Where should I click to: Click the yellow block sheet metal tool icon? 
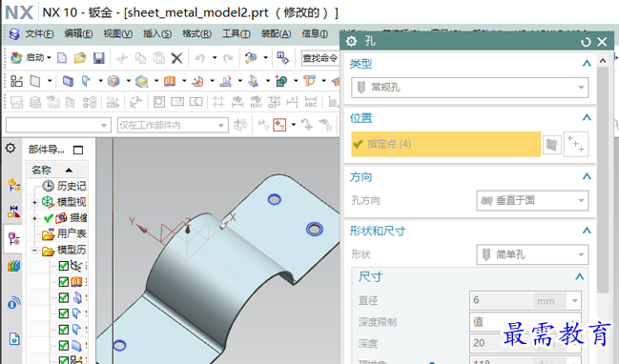pyautogui.click(x=142, y=81)
